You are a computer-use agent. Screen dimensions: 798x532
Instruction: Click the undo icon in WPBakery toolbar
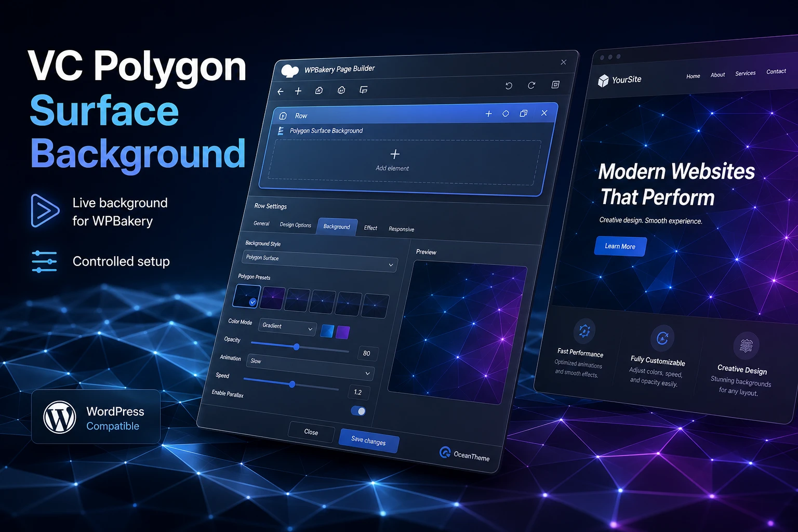[x=509, y=86]
